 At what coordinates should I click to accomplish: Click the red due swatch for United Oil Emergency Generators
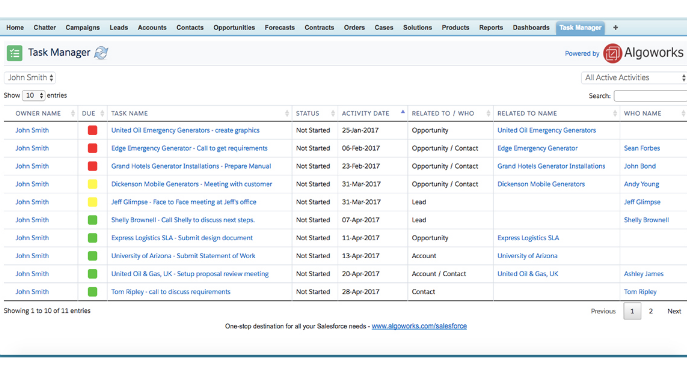coord(92,130)
